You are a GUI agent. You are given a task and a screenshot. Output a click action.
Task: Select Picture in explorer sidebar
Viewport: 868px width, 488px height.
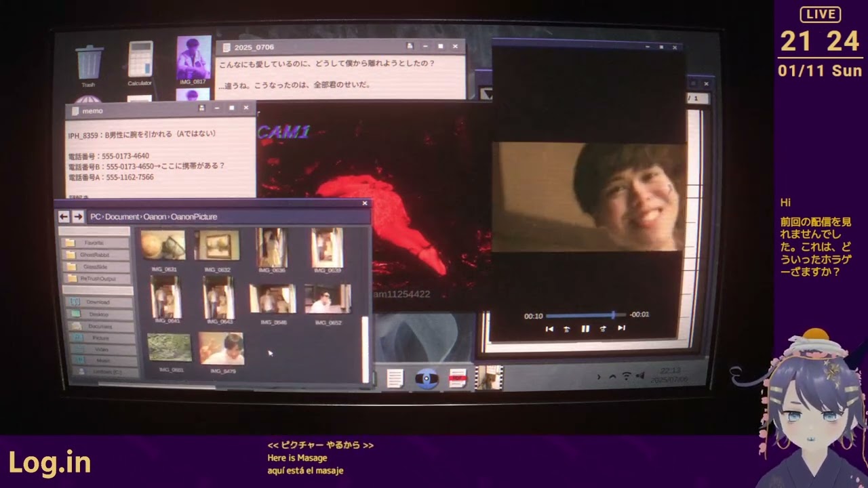click(100, 338)
